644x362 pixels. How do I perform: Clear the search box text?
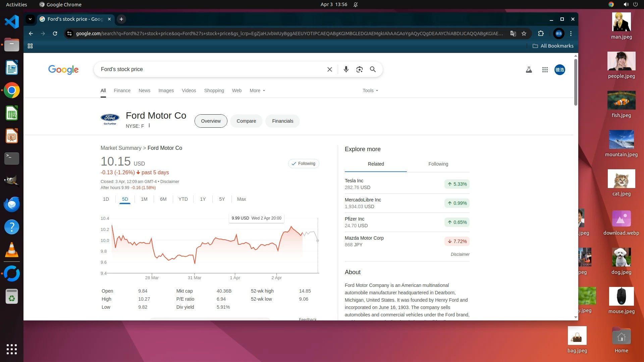pyautogui.click(x=329, y=69)
